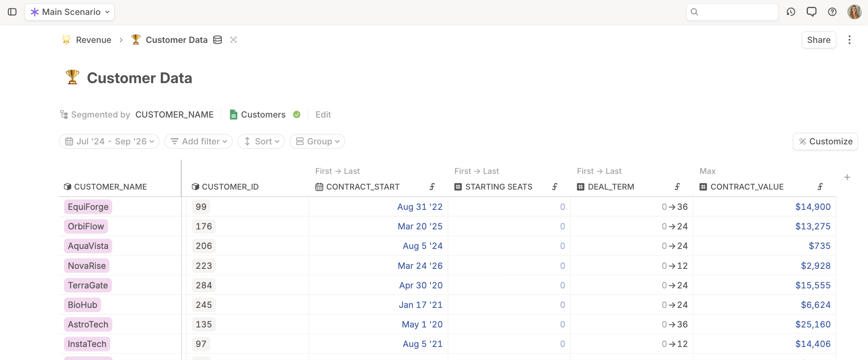
Task: Select the AquaVista customer tag
Action: click(x=88, y=246)
